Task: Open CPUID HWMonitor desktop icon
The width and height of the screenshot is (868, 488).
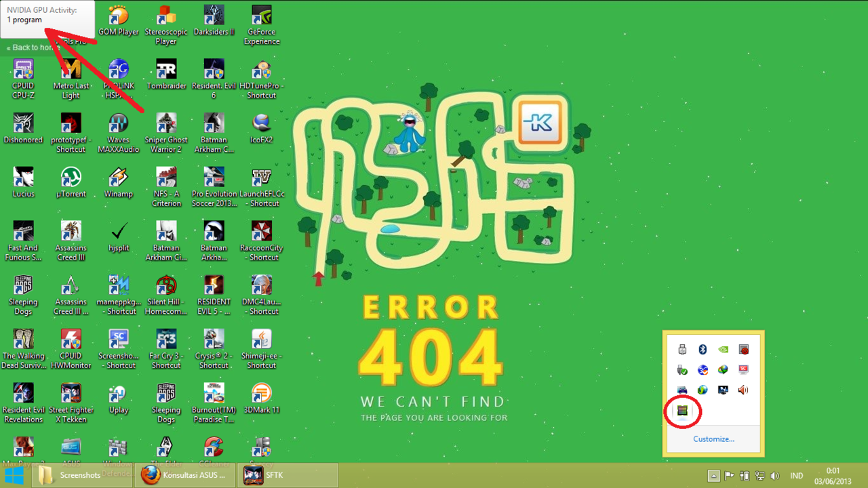Action: pyautogui.click(x=71, y=348)
